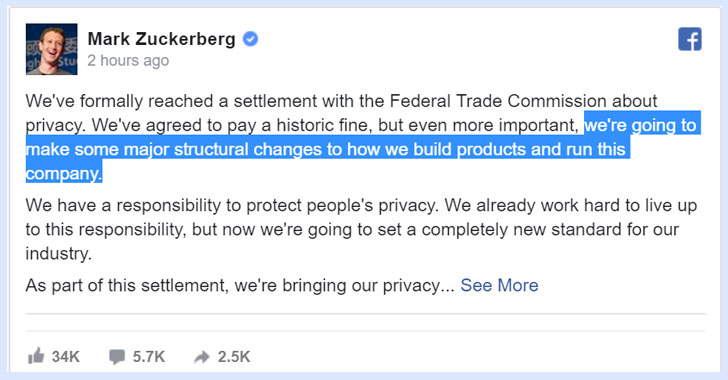
Task: Click the highlighted word "company."
Action: (x=64, y=173)
